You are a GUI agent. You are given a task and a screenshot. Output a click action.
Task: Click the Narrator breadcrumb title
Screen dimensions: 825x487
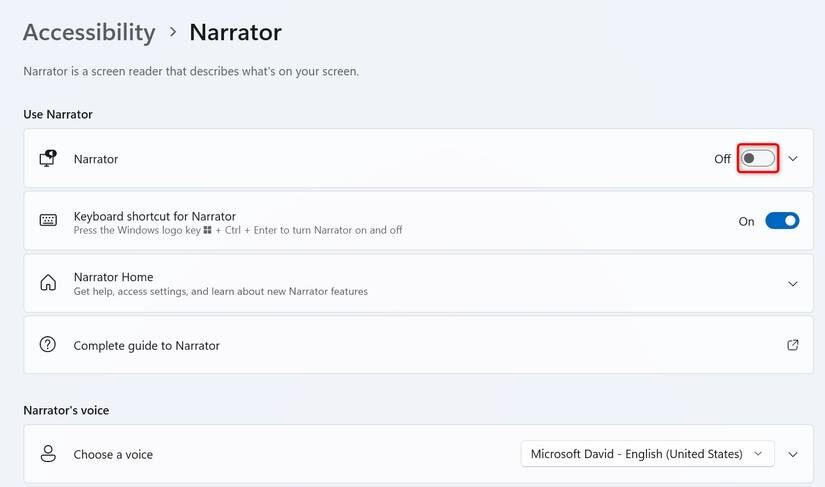[x=235, y=33]
